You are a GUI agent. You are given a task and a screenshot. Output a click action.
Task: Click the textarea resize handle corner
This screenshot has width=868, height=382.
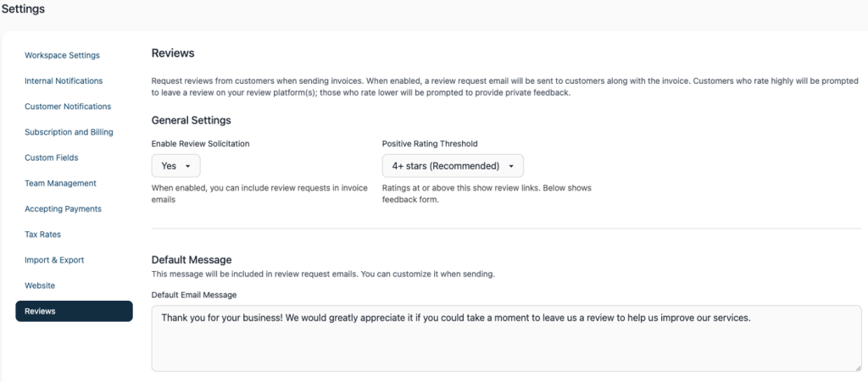point(858,367)
